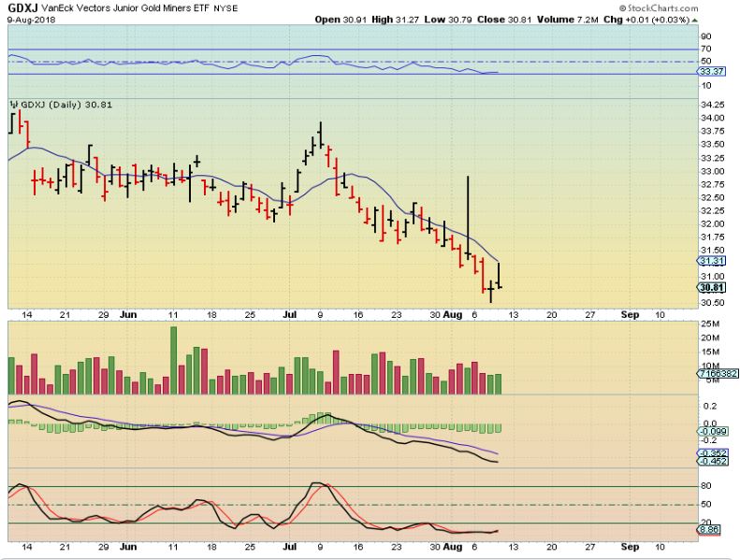Click the bar-chart icon before GDXJ (Daily)
740x560 pixels.
coord(14,105)
